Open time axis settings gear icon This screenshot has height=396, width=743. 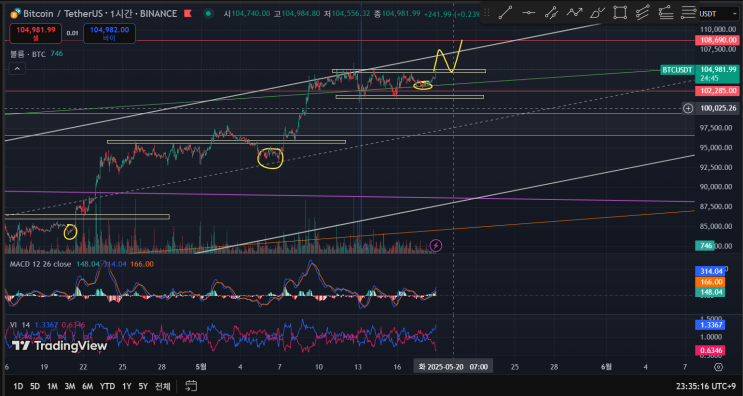[x=718, y=367]
